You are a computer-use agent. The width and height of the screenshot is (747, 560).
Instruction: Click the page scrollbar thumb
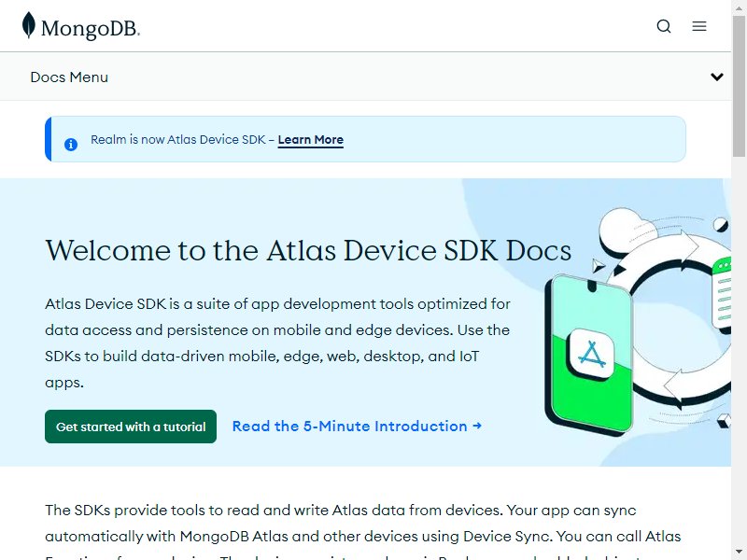point(739,86)
